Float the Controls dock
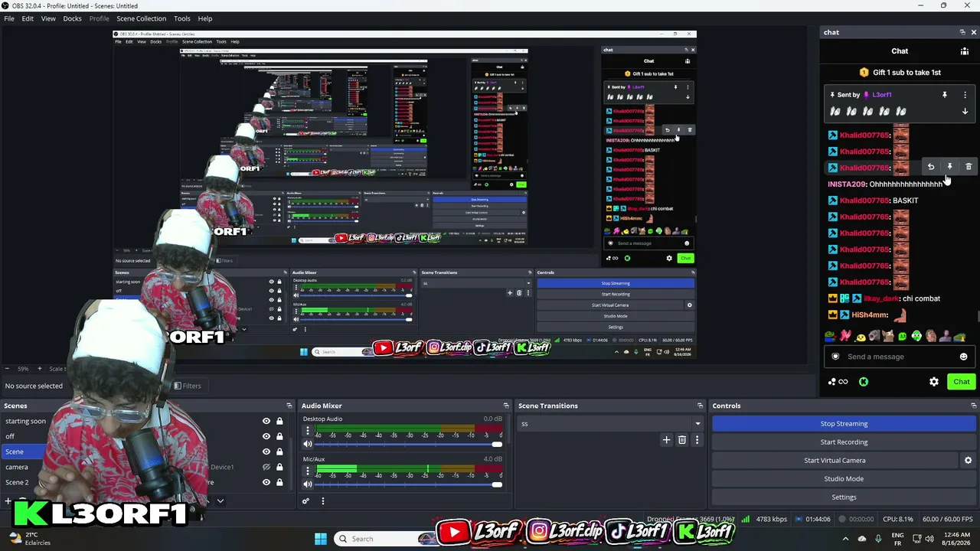 coord(974,406)
